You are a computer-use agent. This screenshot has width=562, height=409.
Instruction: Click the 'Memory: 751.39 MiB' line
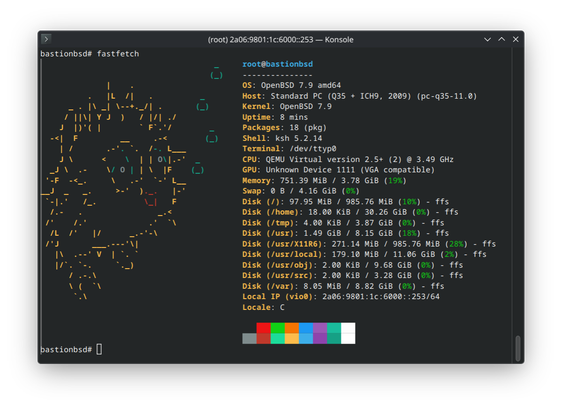tap(324, 181)
